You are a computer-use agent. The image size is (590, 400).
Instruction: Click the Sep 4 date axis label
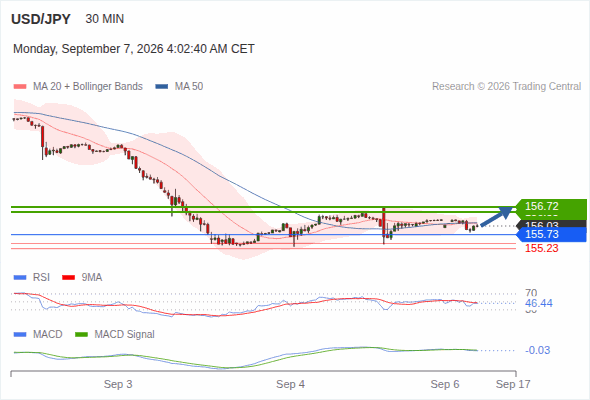coord(290,384)
